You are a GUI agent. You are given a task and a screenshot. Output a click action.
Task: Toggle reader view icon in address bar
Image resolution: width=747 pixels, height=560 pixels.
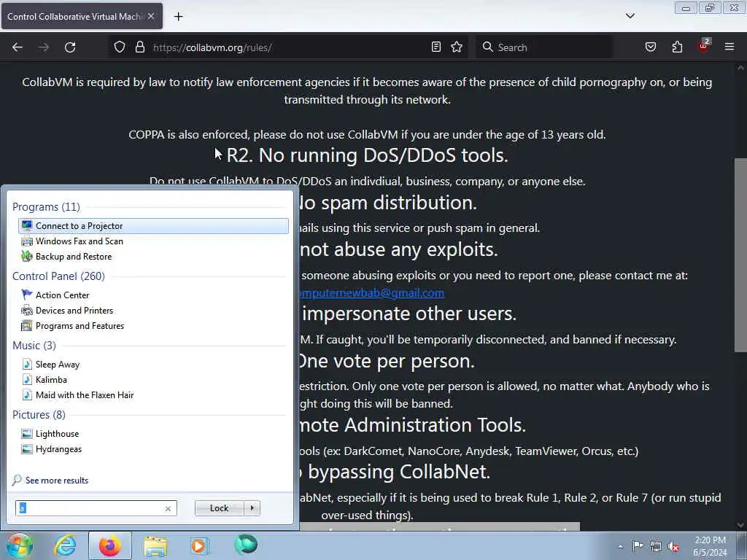pos(436,47)
